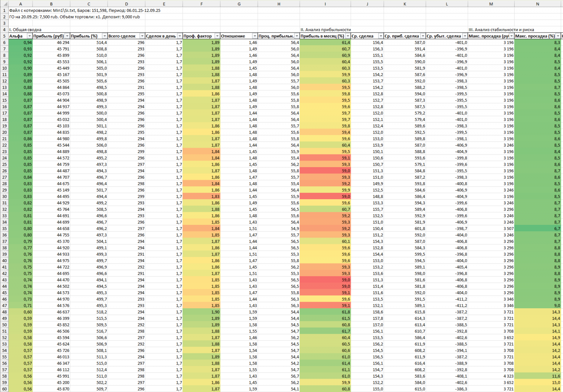The height and width of the screenshot is (392, 563).
Task: Select column M by its header
Action: [x=491, y=4]
